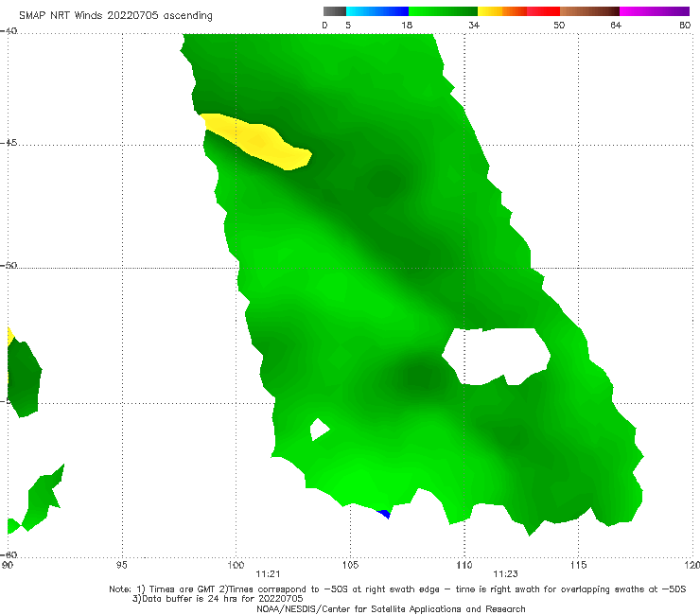Click the longitude label '105'
Viewport: 700px width, 615px height.
(350, 566)
